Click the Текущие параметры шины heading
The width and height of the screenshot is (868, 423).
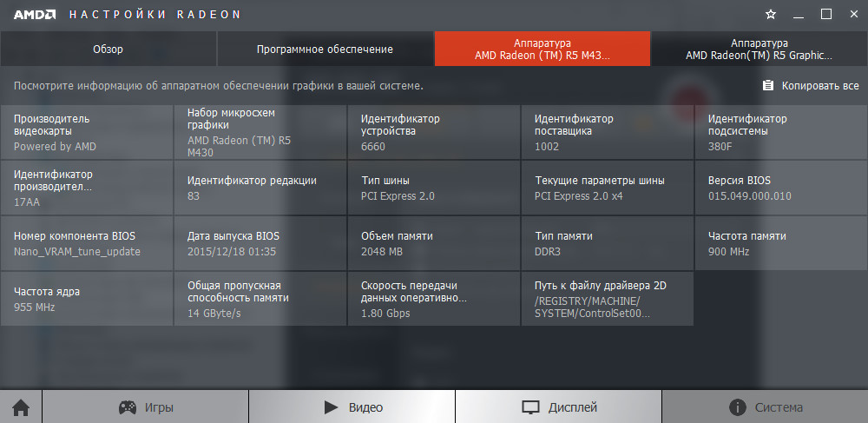point(600,181)
